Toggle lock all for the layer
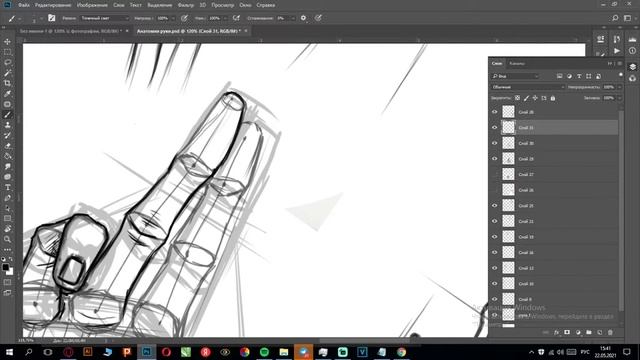The height and width of the screenshot is (360, 640). [553, 98]
